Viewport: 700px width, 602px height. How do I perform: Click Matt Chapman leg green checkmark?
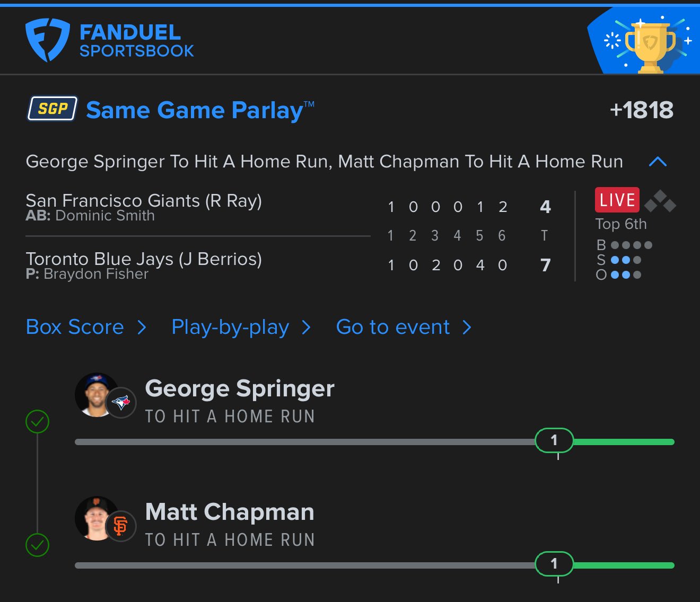[x=37, y=545]
